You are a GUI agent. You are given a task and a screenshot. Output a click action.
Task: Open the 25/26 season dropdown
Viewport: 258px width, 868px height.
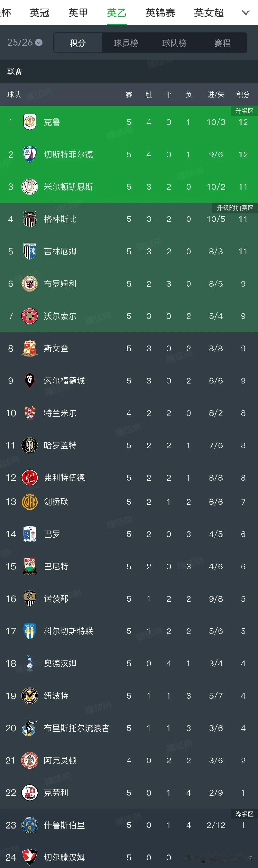(25, 42)
